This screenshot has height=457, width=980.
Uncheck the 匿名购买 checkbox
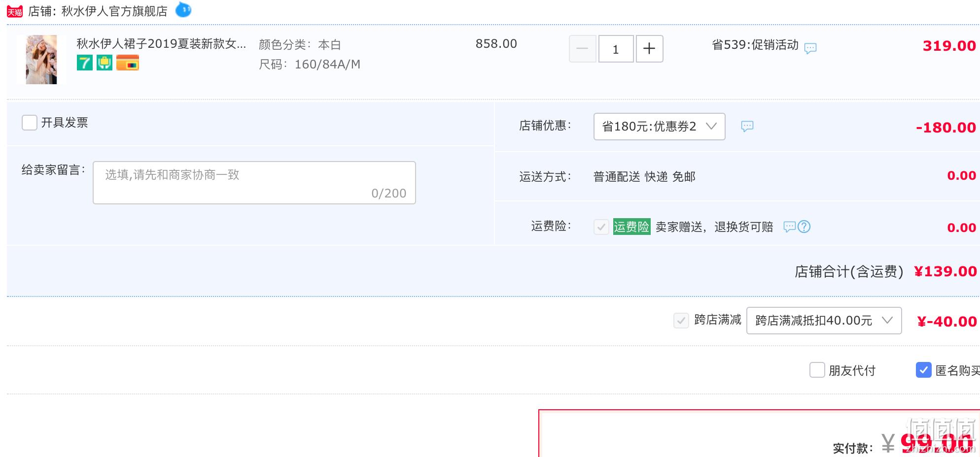click(924, 370)
